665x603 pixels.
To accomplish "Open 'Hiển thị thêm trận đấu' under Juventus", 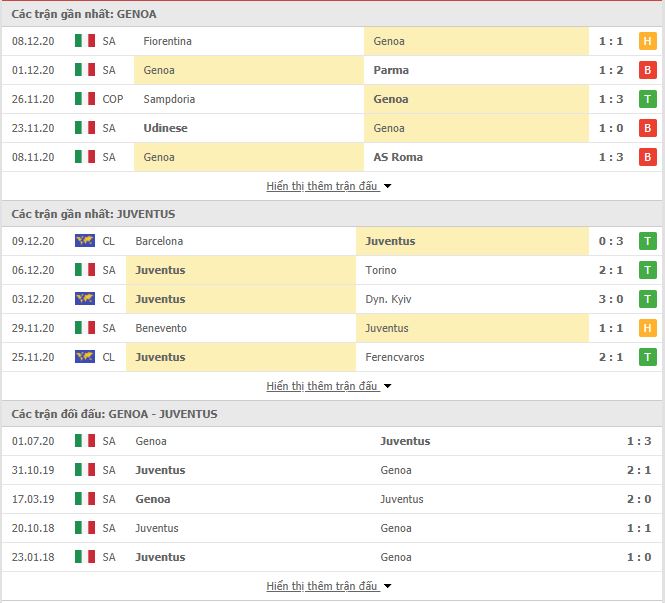I will click(x=322, y=386).
